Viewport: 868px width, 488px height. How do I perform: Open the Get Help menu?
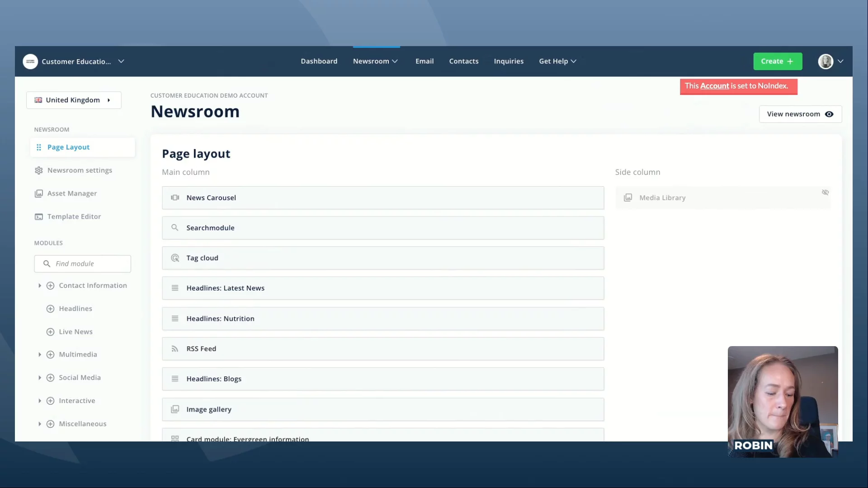(x=557, y=61)
